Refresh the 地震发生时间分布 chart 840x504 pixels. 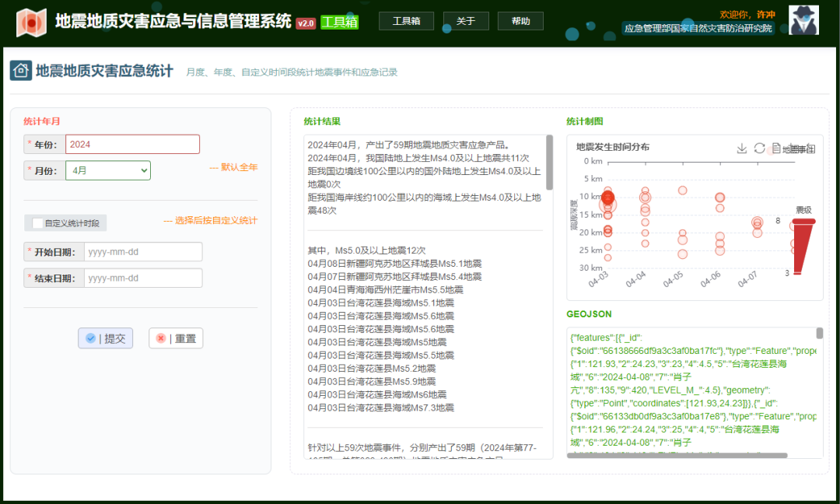point(760,148)
